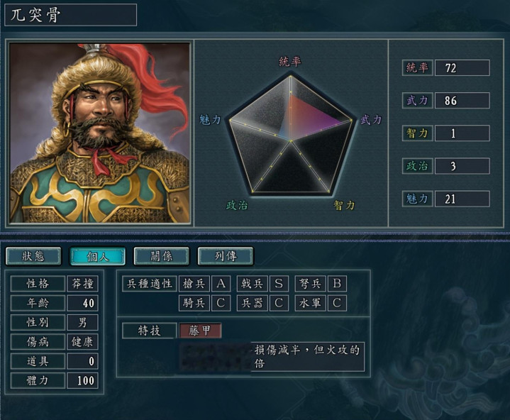510x420 pixels.
Task: Click the pentagon ability radar chart
Action: [x=291, y=135]
